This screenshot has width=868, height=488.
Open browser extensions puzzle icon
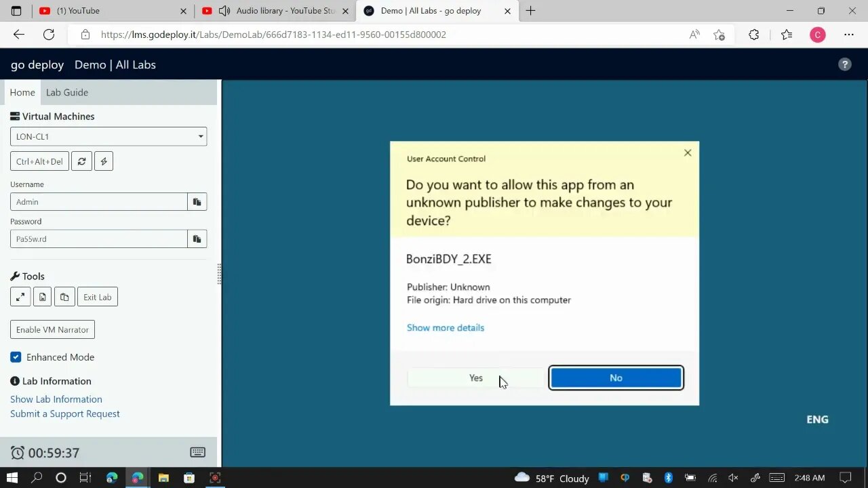(x=754, y=35)
